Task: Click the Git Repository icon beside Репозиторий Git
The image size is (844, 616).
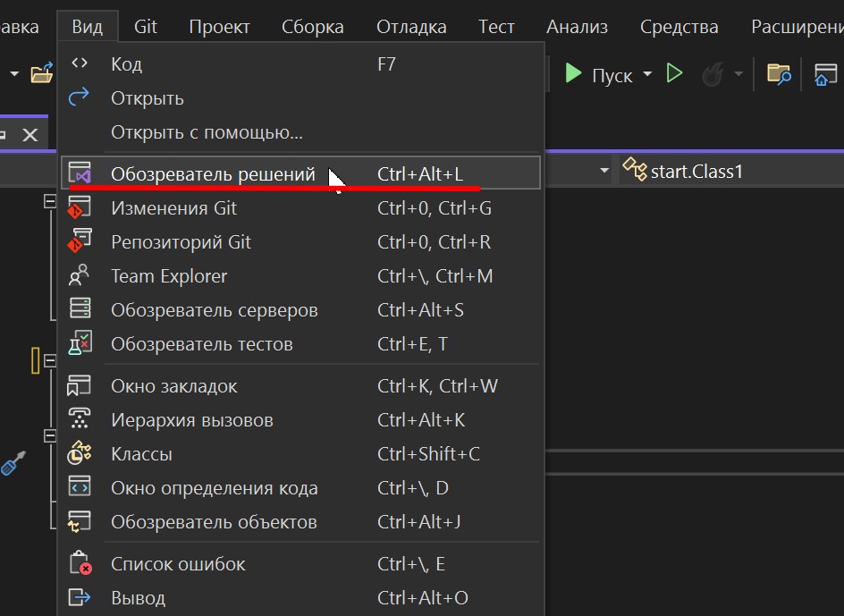Action: pyautogui.click(x=79, y=241)
